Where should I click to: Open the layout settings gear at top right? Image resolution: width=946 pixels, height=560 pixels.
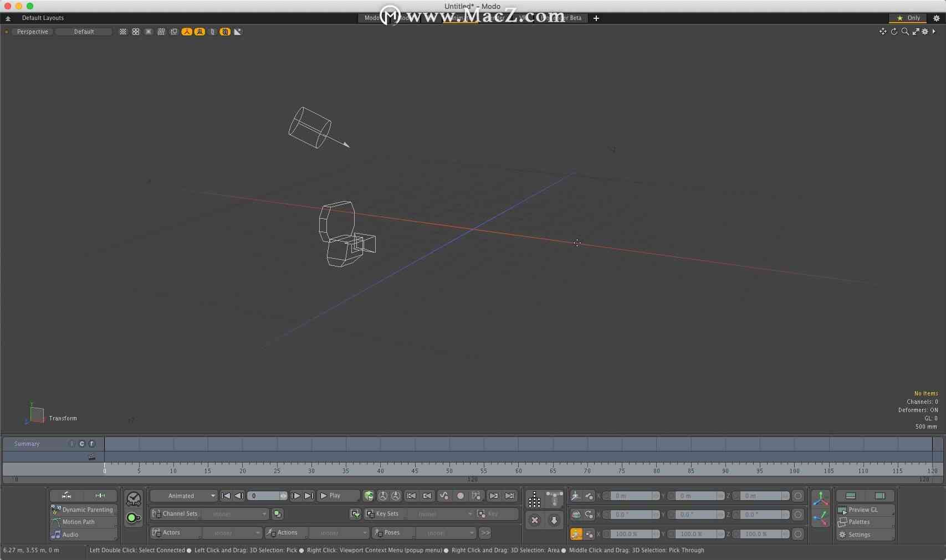point(937,18)
